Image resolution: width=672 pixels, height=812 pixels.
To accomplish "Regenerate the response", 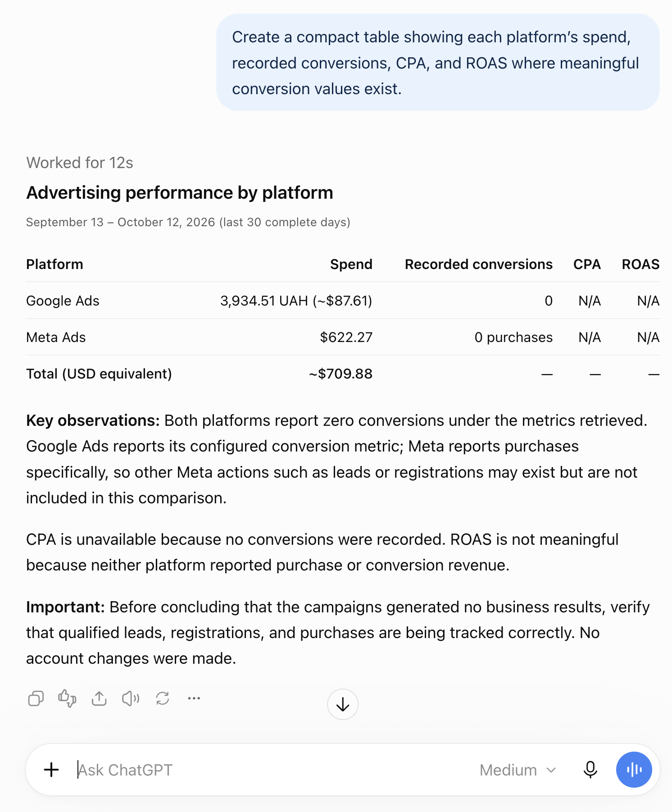I will 163,698.
